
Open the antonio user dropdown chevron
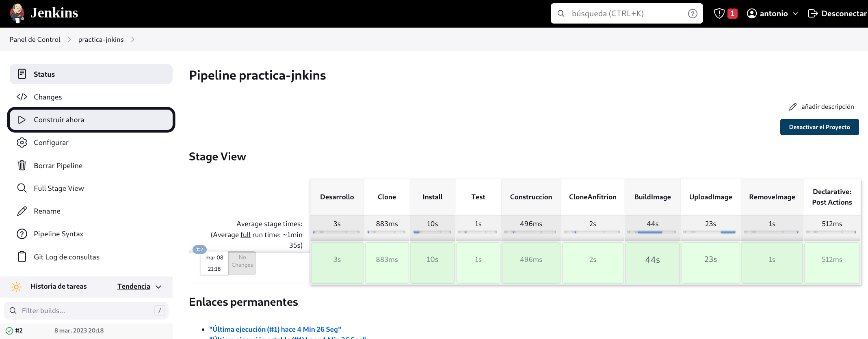[795, 13]
